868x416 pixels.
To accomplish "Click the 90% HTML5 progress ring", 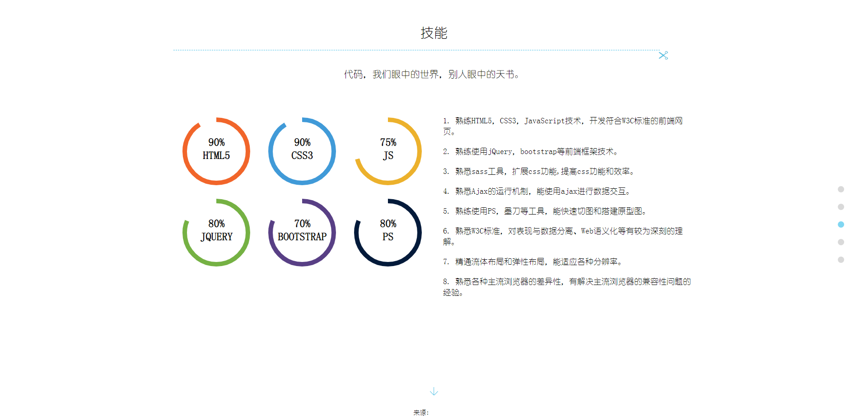I will tap(216, 151).
